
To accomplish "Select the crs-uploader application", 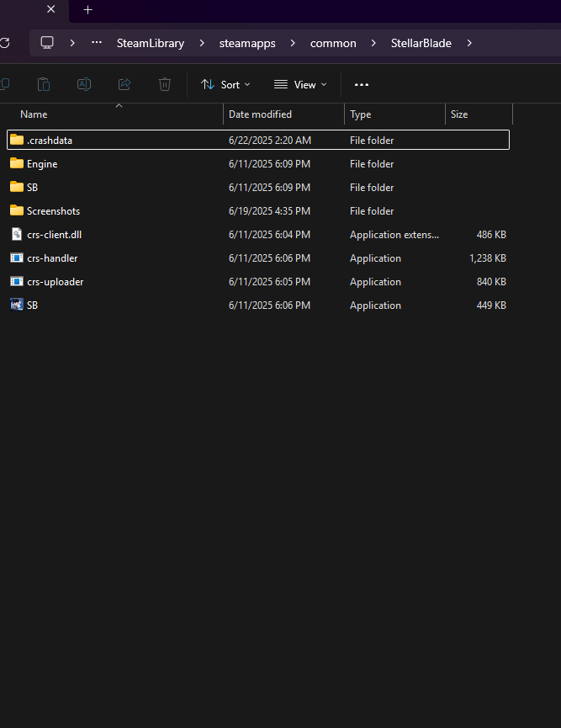I will click(258, 282).
